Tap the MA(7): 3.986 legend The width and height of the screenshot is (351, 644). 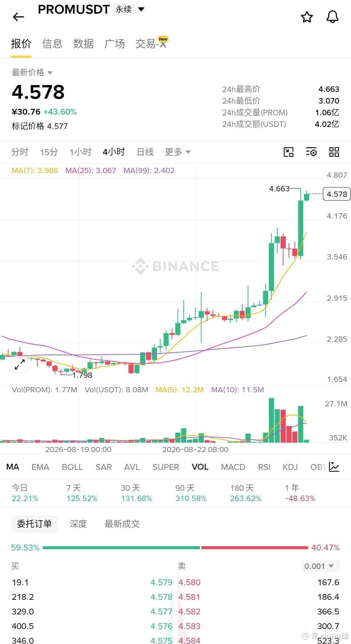click(35, 170)
